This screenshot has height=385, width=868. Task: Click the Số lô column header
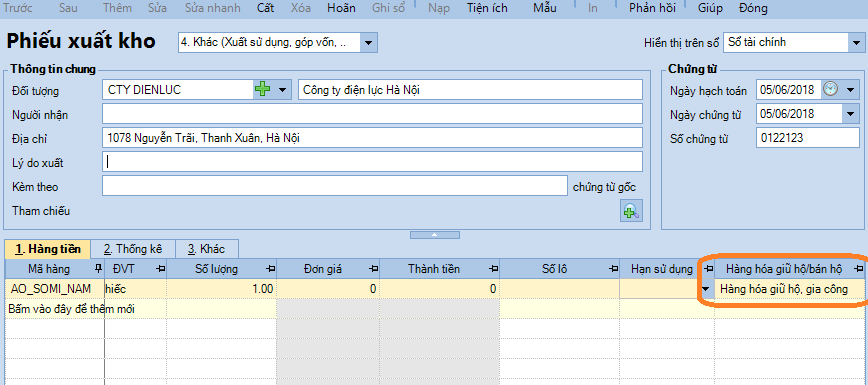(559, 269)
